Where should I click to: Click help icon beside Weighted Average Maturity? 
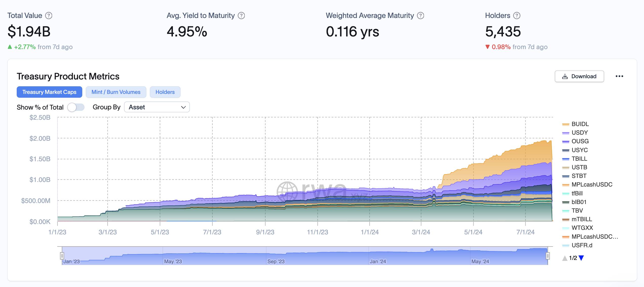tap(420, 16)
